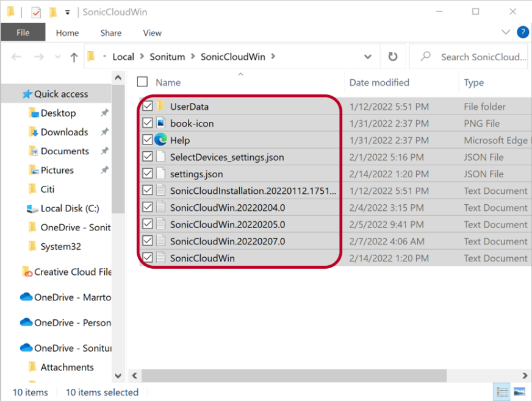Open the View ribbon tab
Viewport: 532px width, 401px height.
(152, 33)
